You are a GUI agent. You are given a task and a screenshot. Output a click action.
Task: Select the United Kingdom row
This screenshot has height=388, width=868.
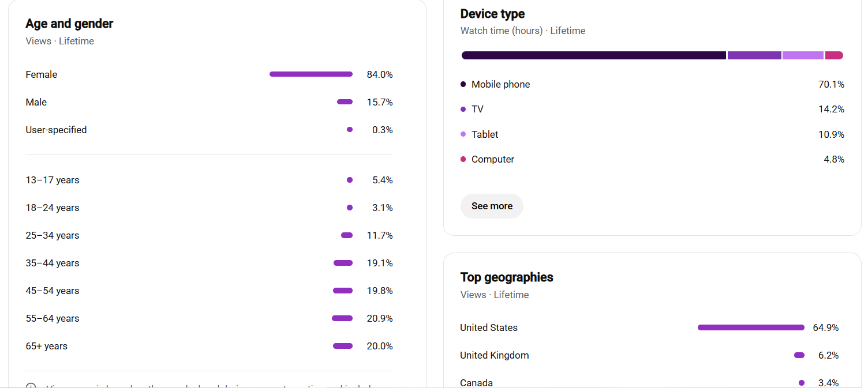pos(649,355)
